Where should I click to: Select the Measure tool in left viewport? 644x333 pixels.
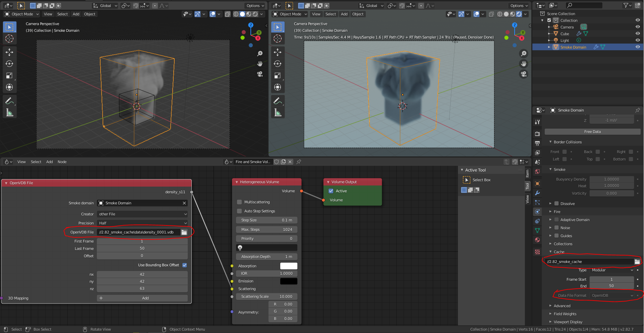coord(9,113)
